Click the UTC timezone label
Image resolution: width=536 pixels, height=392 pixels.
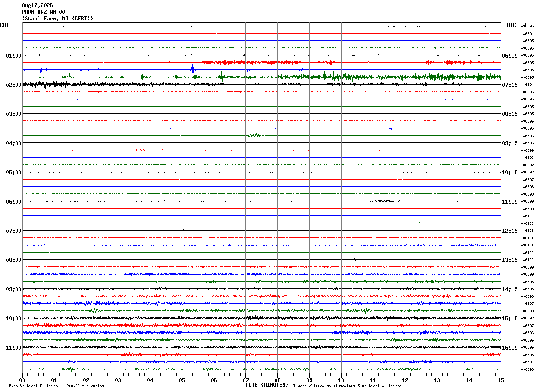coord(512,25)
